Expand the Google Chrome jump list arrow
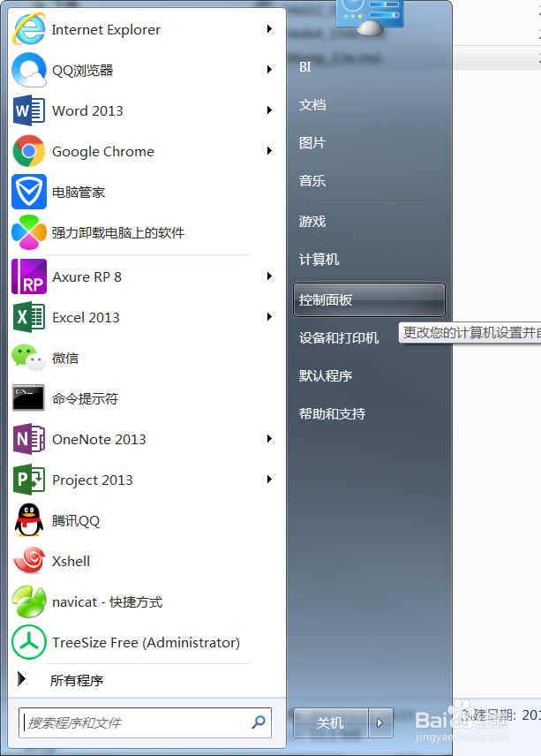The image size is (541, 756). (x=269, y=151)
